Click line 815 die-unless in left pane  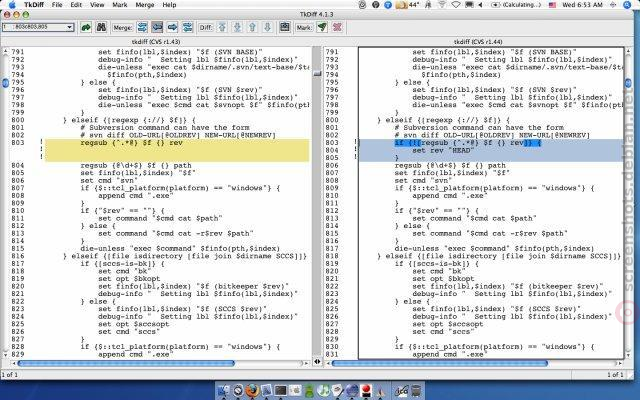click(x=180, y=249)
